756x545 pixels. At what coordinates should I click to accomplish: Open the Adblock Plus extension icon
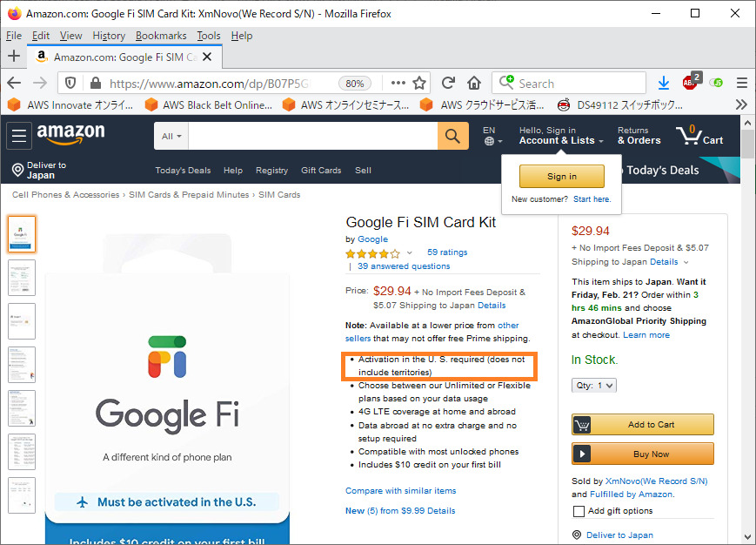(692, 81)
